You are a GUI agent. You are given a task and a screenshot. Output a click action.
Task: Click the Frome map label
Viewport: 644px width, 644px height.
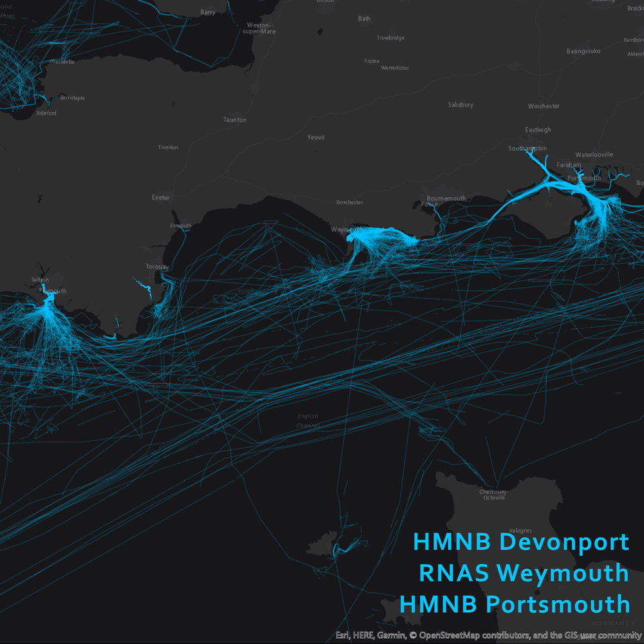pos(372,61)
